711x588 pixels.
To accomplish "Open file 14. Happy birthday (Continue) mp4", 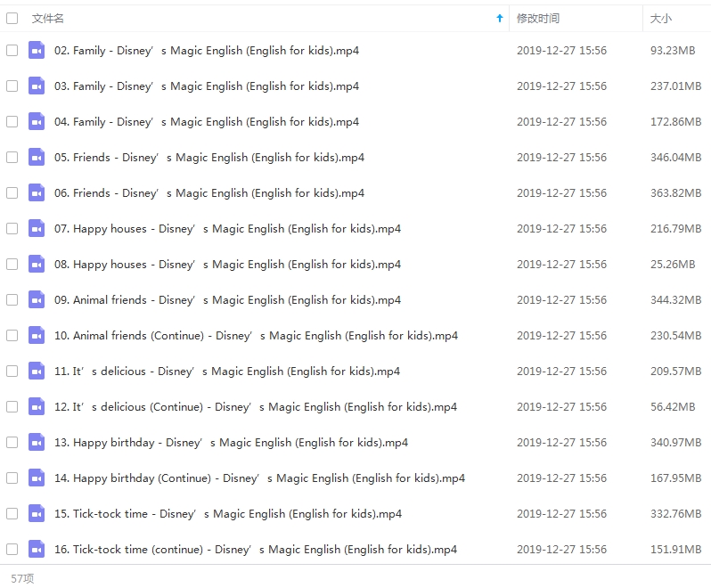I will click(x=260, y=478).
